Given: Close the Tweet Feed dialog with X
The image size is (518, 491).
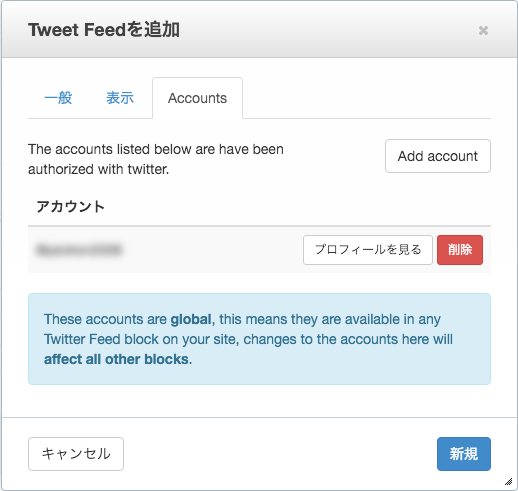Looking at the screenshot, I should tap(483, 30).
